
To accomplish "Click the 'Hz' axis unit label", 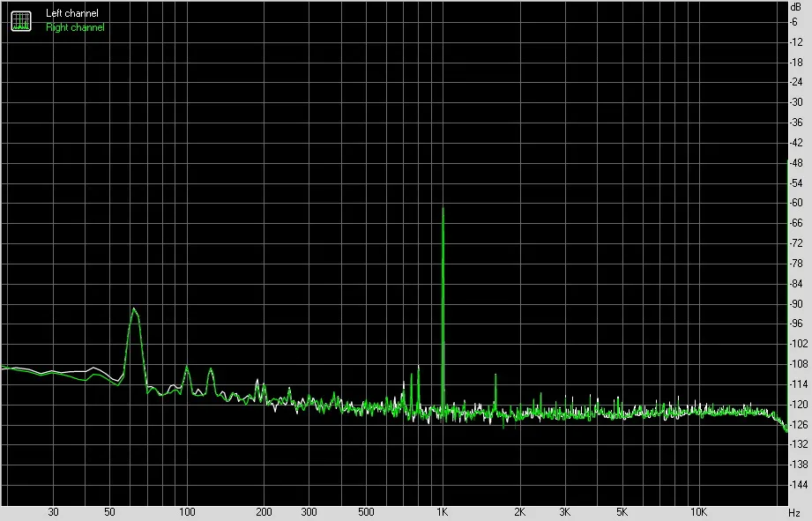I will tap(794, 513).
